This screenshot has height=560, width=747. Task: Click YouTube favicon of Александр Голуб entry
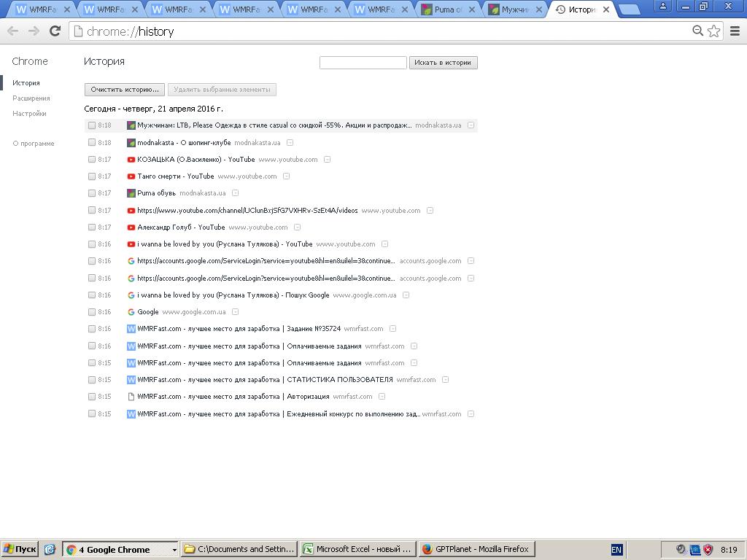pos(131,227)
